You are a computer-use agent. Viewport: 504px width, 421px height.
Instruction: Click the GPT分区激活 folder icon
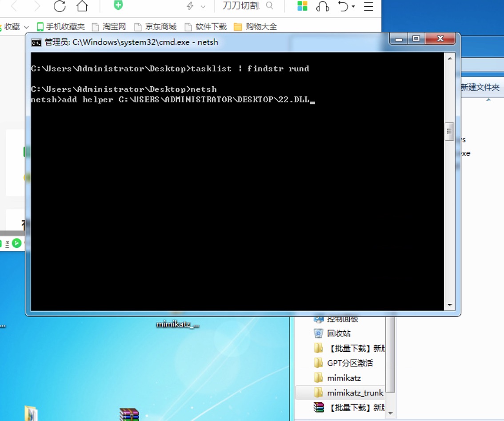[319, 363]
